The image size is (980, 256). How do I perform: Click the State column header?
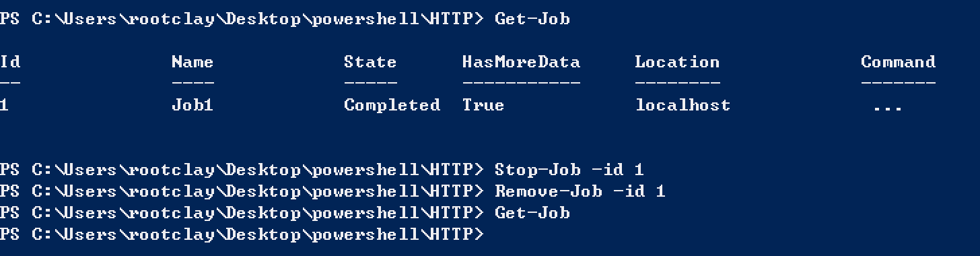370,62
